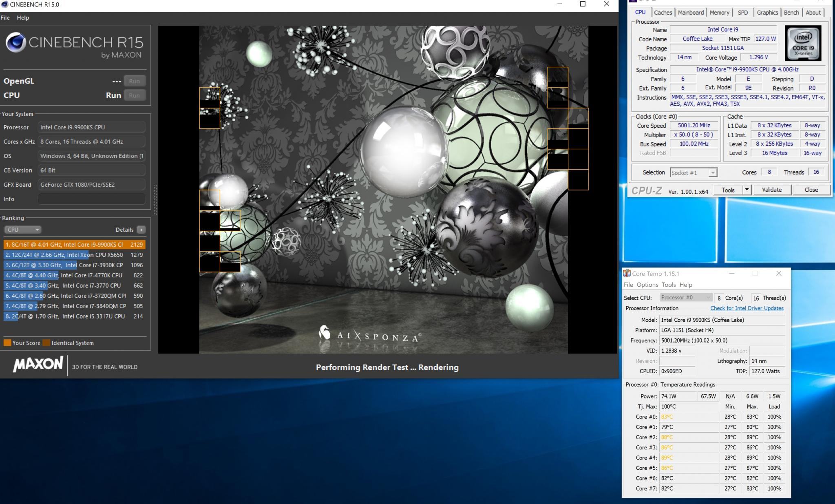This screenshot has width=835, height=504.
Task: Open the Cinebench Help menu
Action: (x=23, y=18)
